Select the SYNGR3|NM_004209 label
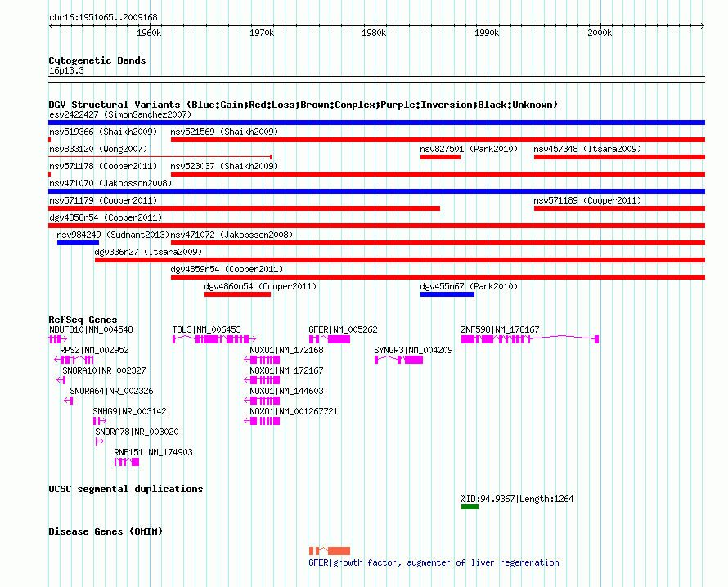 pyautogui.click(x=413, y=350)
